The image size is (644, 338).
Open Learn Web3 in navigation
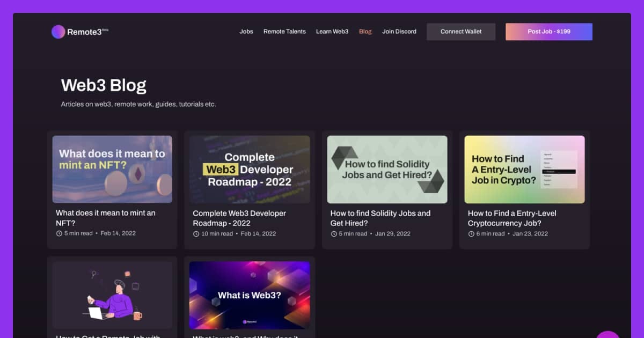(332, 32)
